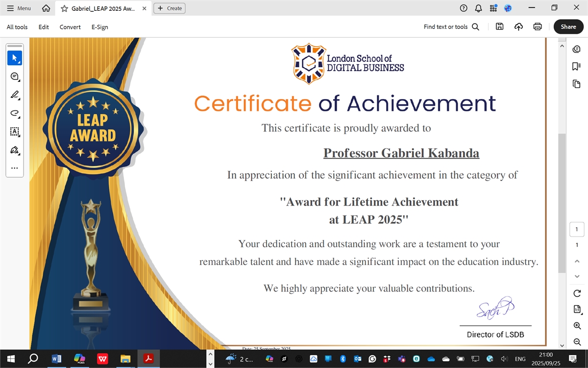Expand more tools ellipsis in toolbar

pyautogui.click(x=14, y=168)
